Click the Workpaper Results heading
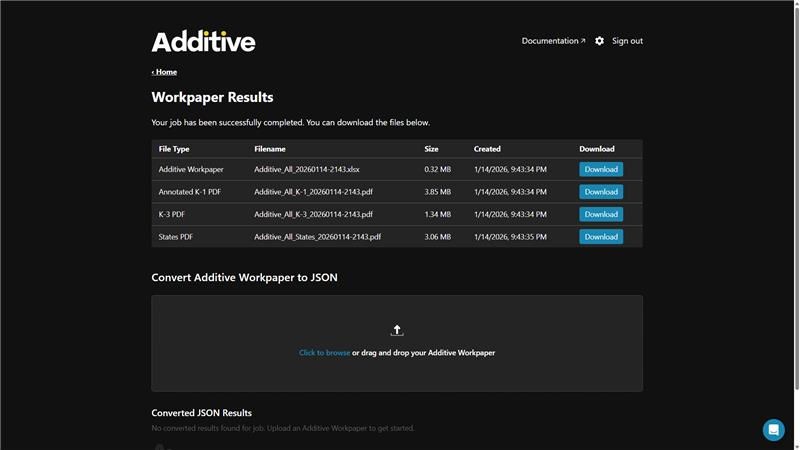800x450 pixels. (212, 97)
